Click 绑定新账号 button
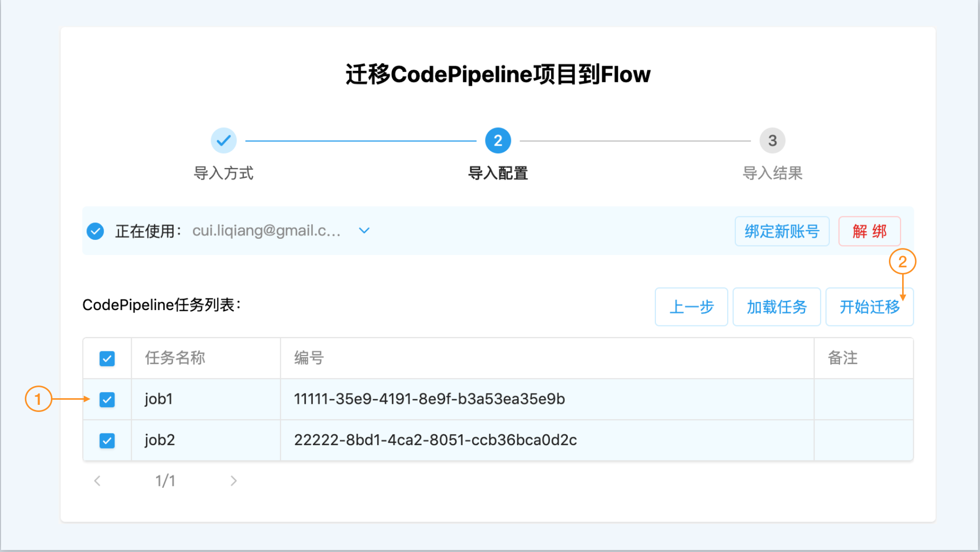980x552 pixels. (782, 231)
